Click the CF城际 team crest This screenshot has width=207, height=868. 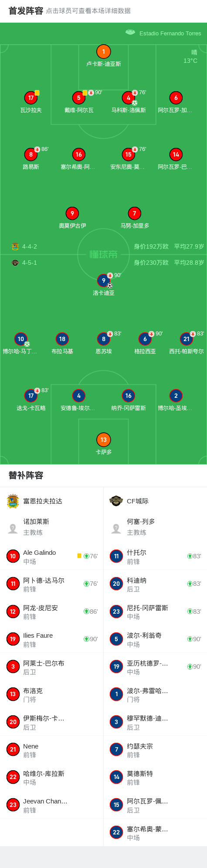[x=116, y=501]
